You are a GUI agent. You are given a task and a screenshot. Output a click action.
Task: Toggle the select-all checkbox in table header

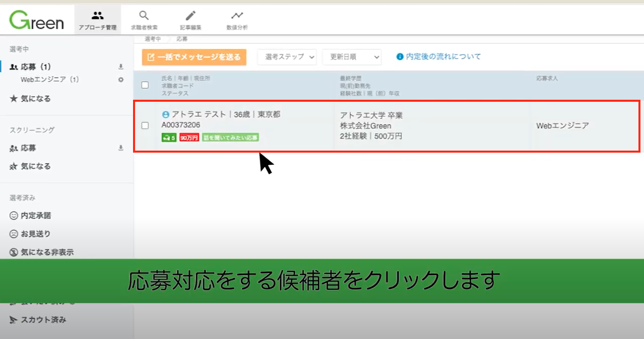[x=145, y=85]
